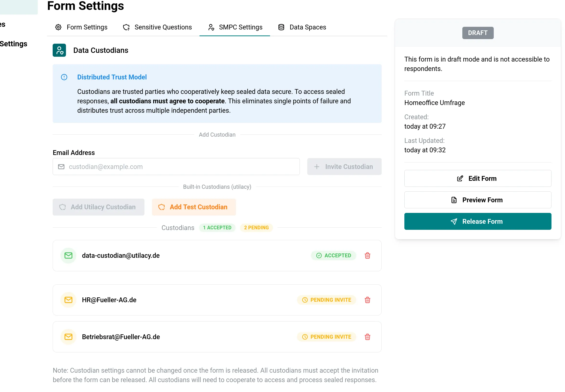Image resolution: width=565 pixels, height=392 pixels.
Task: Select the SMPC Settings tab
Action: coord(235,27)
